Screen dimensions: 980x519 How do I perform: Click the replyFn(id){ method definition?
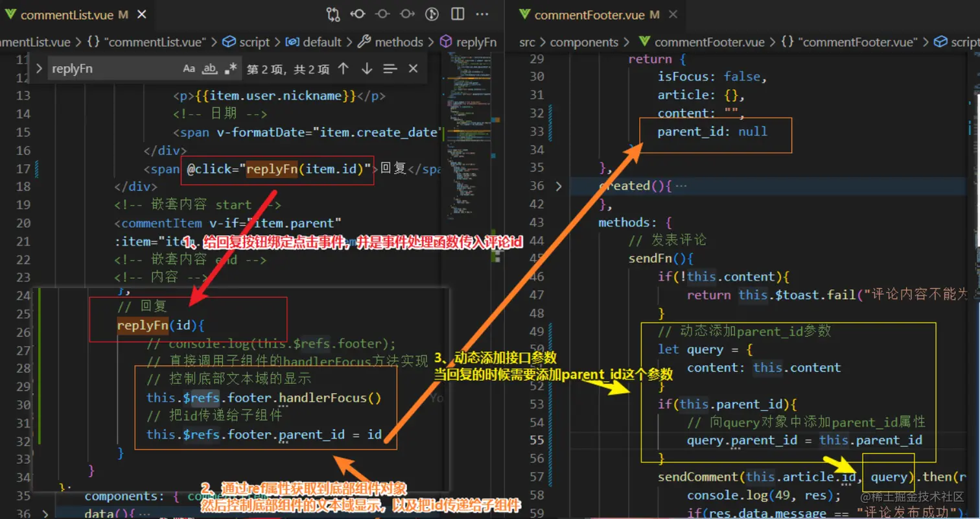[x=161, y=324]
